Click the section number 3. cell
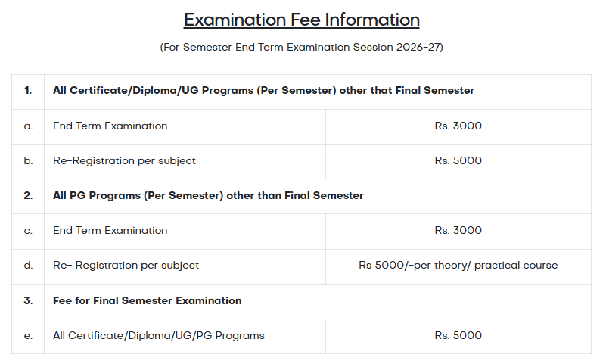 coord(28,300)
